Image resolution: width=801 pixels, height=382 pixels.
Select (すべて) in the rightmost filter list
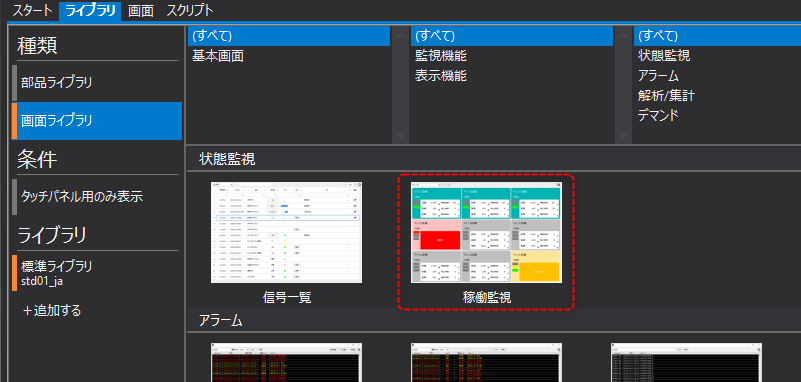point(717,36)
